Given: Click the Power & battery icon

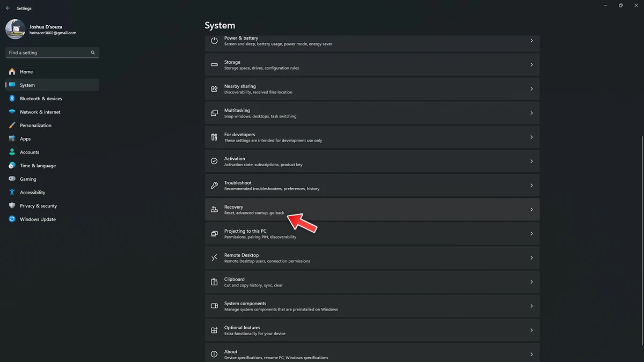Looking at the screenshot, I should coord(214,40).
